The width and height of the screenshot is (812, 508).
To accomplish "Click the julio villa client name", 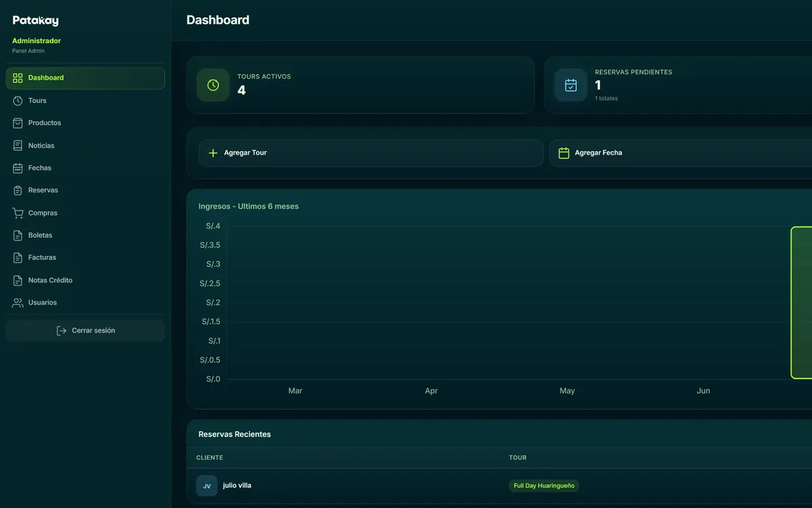I will (x=237, y=486).
